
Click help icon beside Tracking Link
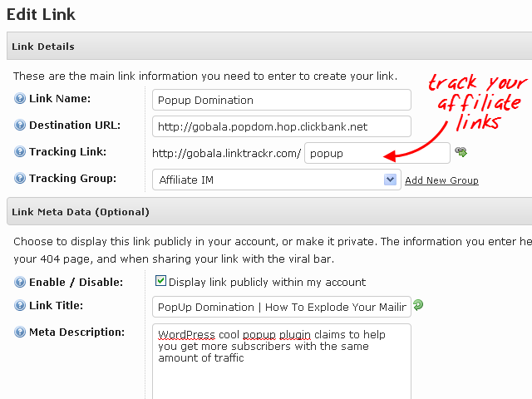[x=20, y=151]
